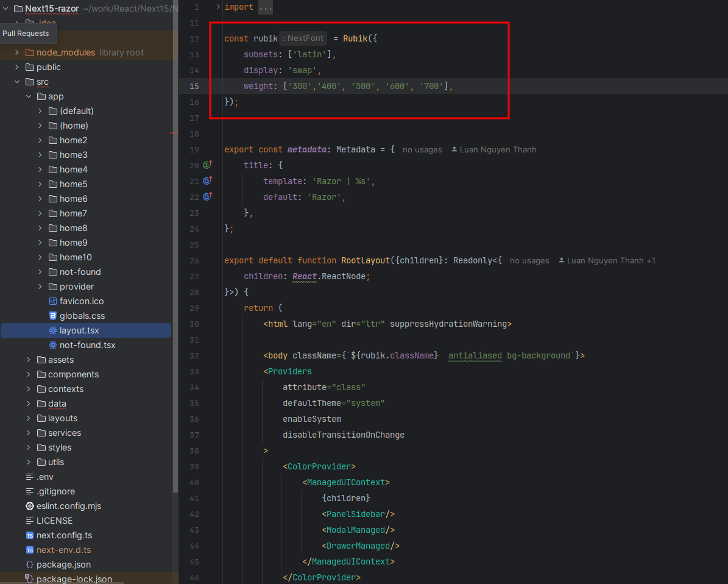The height and width of the screenshot is (584, 728).
Task: Click the project panel vertical scrollbar
Action: tap(175, 244)
